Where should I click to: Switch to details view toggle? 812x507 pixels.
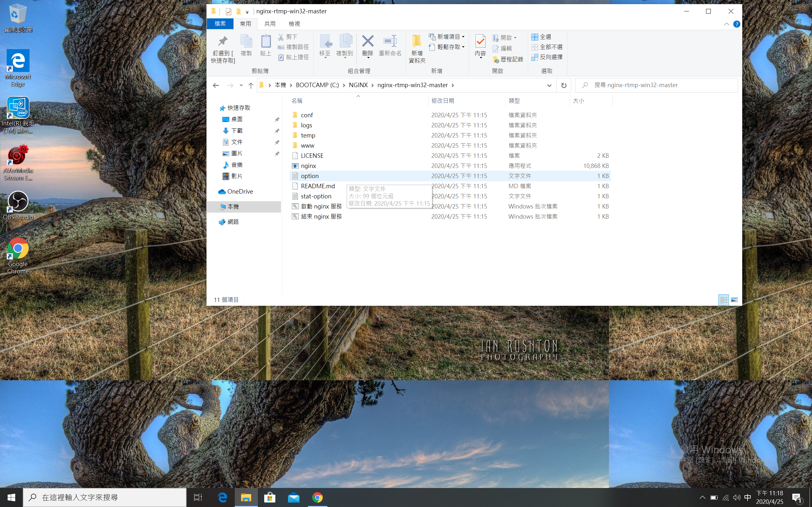(724, 300)
